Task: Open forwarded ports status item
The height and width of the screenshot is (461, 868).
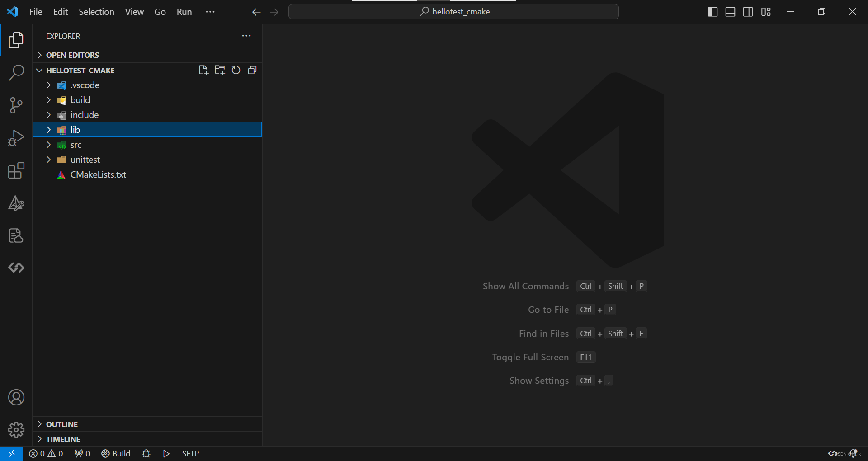Action: (x=82, y=453)
